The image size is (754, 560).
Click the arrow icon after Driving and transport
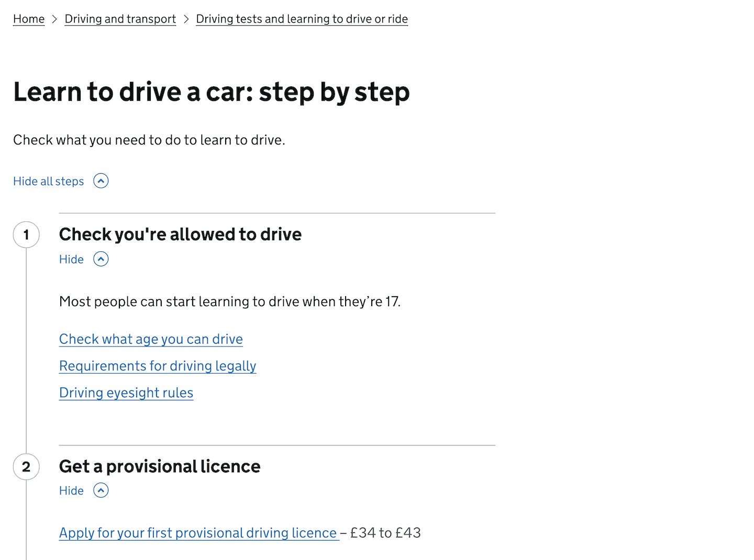185,19
